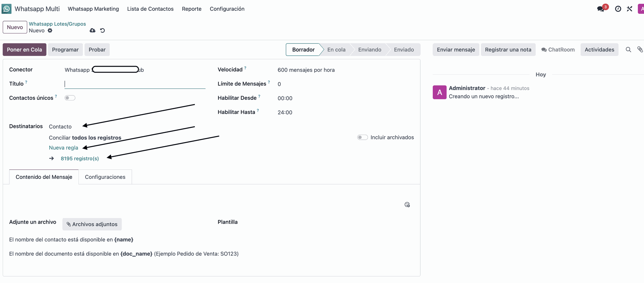Click the Administrator avatar in chatter
644x283 pixels.
[x=439, y=92]
